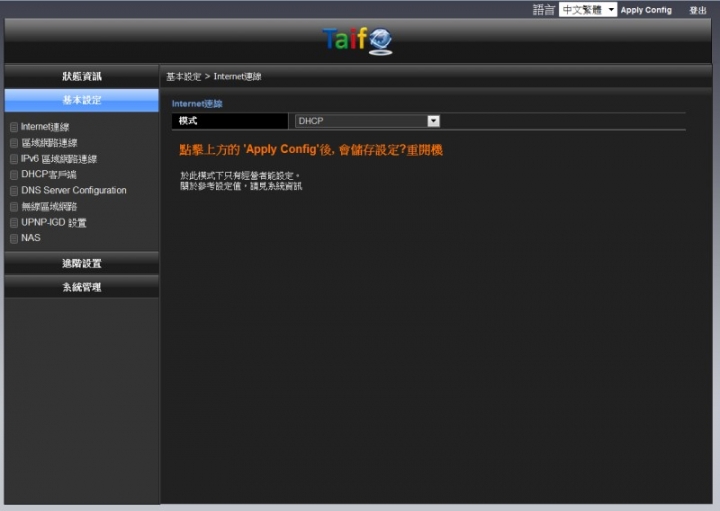Viewport: 720px width, 511px height.
Task: Click the page icon beside Internet連線
Action: pyautogui.click(x=14, y=127)
